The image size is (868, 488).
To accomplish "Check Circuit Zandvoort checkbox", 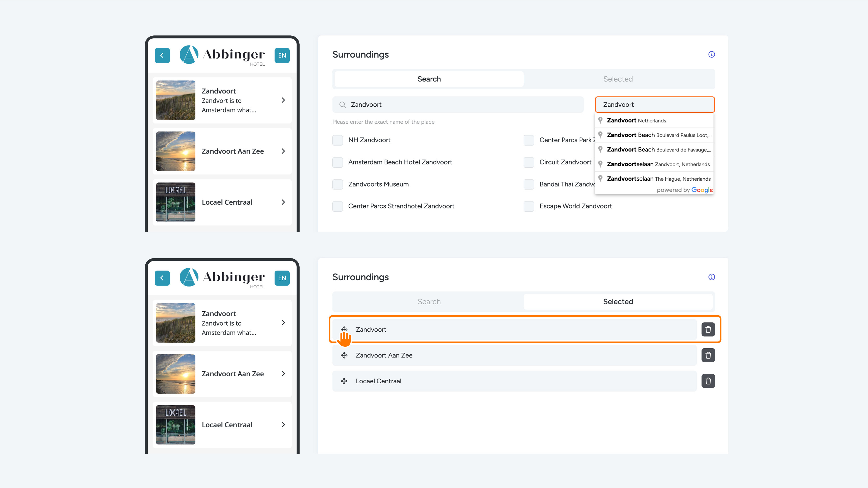I will click(x=528, y=162).
